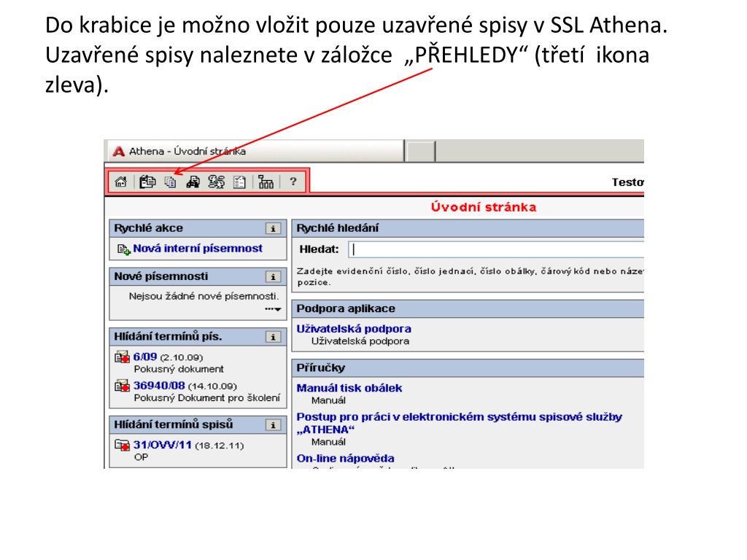Click the Home icon in Athena toolbar
Viewport: 747px width, 560px height.
pos(121,182)
